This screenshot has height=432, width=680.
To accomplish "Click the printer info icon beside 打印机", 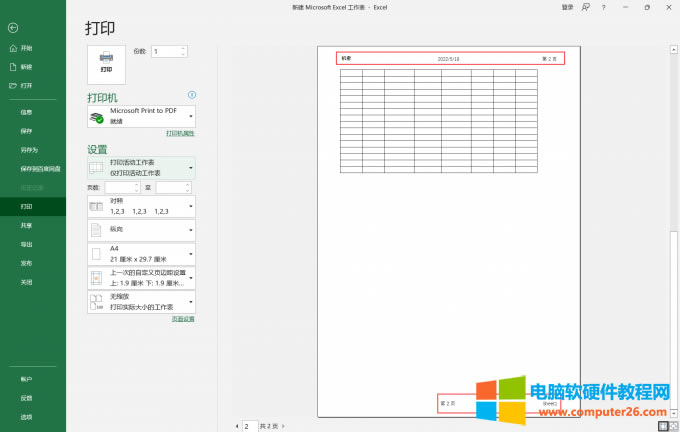I will 192,95.
